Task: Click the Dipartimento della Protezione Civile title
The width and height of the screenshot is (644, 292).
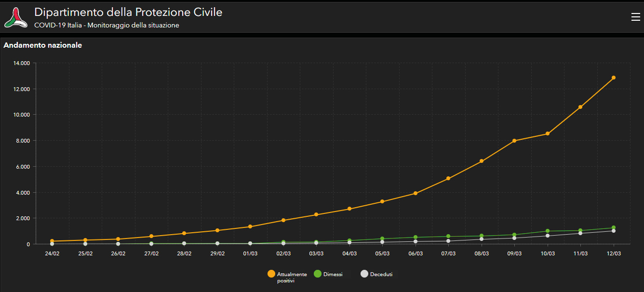Action: [128, 13]
